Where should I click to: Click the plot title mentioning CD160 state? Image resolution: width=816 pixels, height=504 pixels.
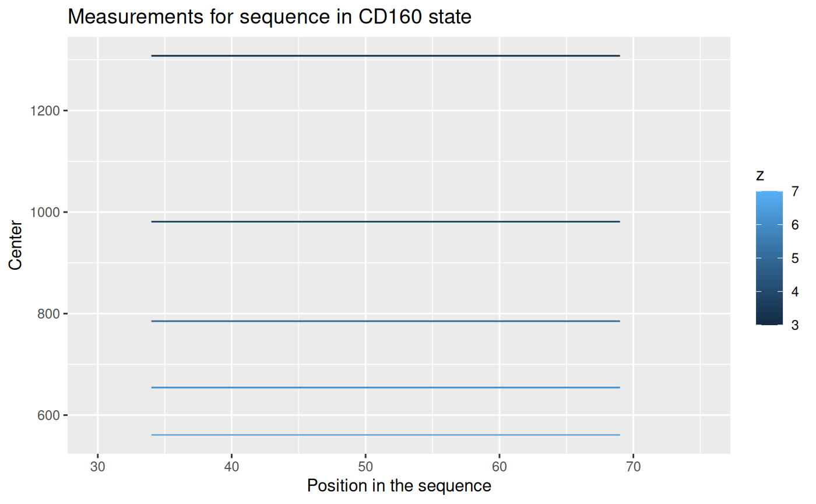269,17
